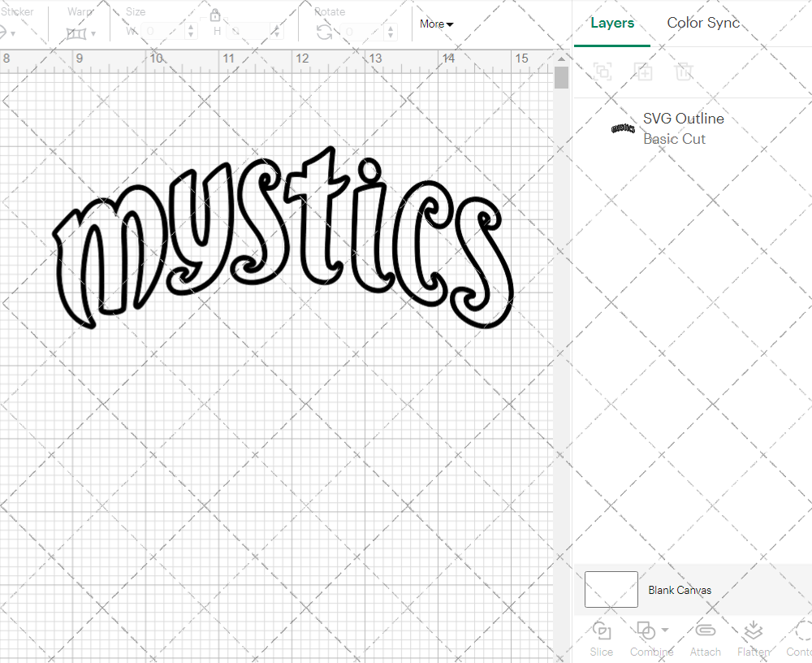Open the Warp style dropdown
The width and height of the screenshot is (812, 663).
click(x=93, y=34)
